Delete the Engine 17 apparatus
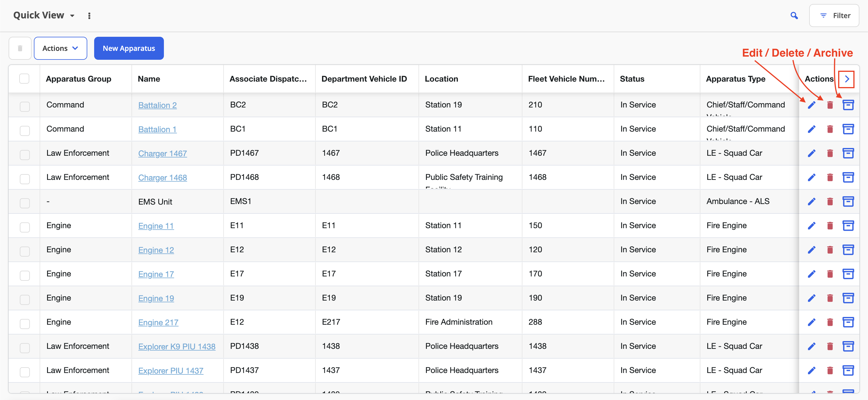Viewport: 868px width, 400px height. [830, 274]
